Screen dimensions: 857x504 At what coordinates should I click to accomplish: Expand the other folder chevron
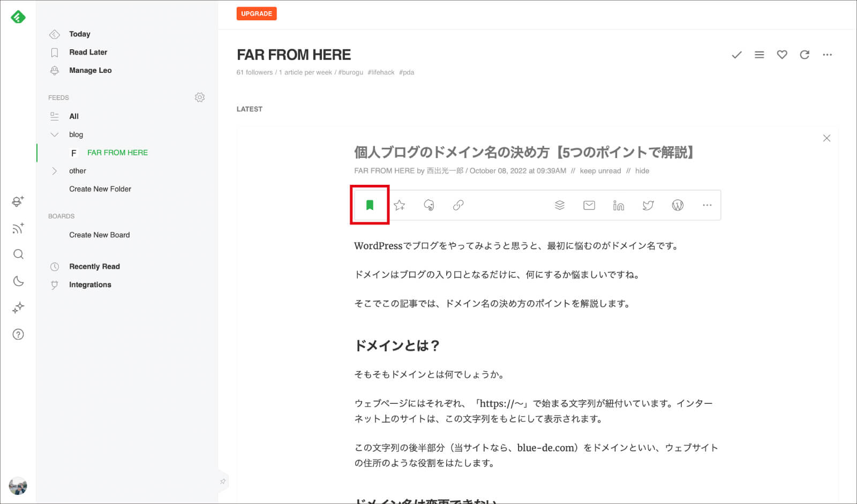(x=54, y=171)
